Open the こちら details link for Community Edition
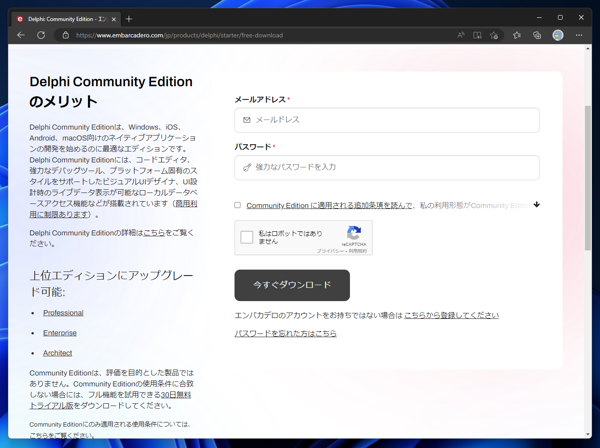Viewport: 600px width, 448px height. (154, 233)
